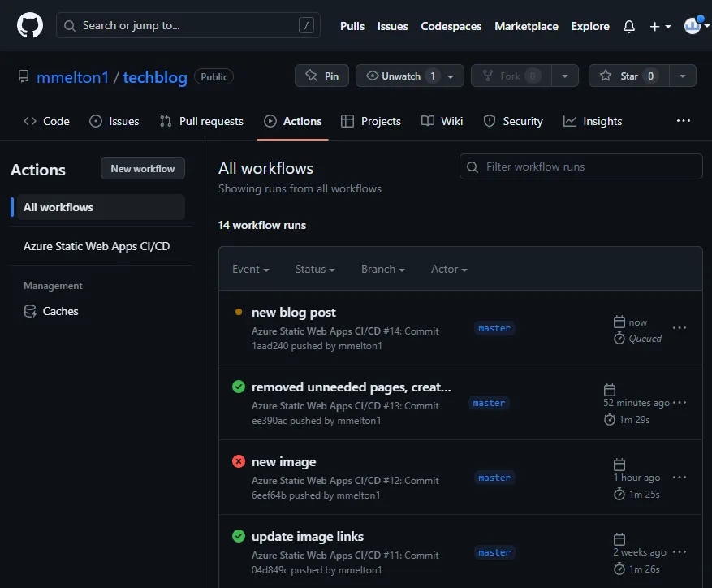Open GitHub home via Octocat logo
712x588 pixels.
click(30, 25)
